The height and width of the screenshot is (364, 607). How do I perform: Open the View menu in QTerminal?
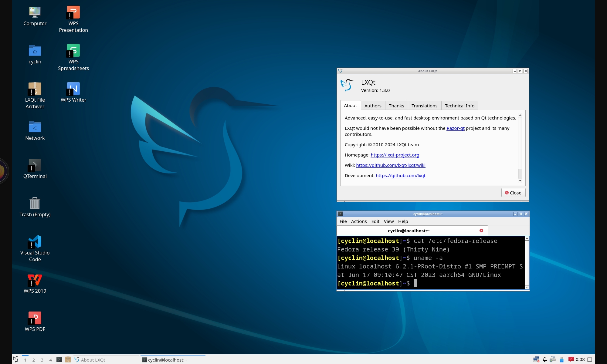[x=389, y=221]
